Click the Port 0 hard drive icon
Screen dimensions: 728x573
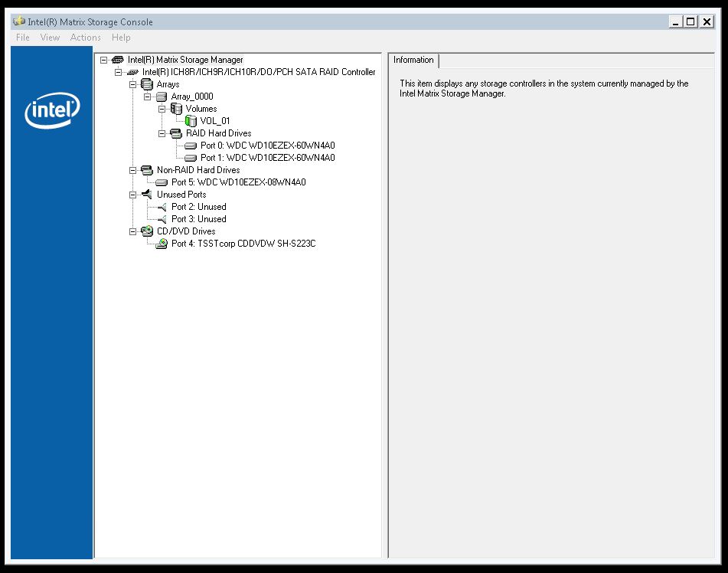pyautogui.click(x=191, y=146)
